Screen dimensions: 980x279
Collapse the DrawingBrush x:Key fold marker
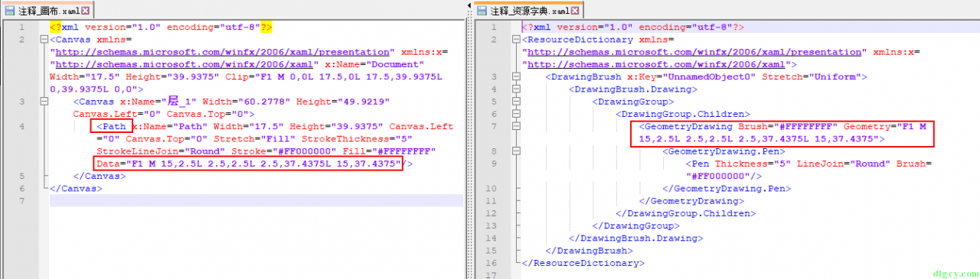pos(515,76)
